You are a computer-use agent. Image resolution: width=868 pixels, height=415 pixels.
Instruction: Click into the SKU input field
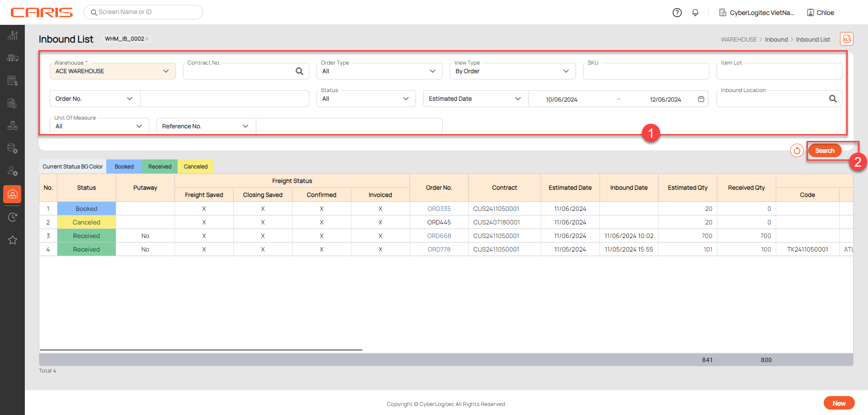(x=646, y=72)
